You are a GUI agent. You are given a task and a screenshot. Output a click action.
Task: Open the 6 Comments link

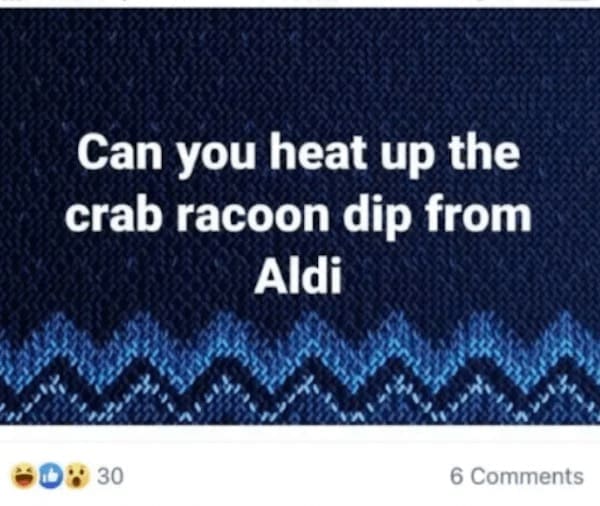tap(516, 477)
